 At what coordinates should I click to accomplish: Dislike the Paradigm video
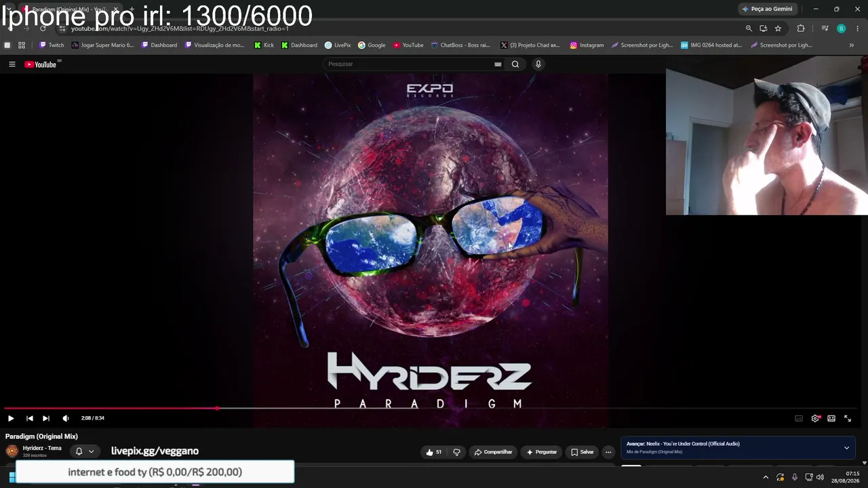pos(456,452)
